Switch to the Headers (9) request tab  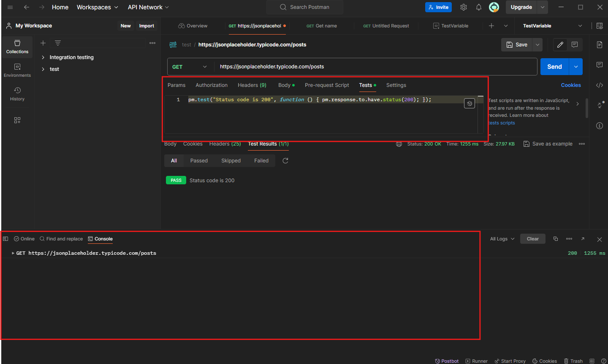252,85
